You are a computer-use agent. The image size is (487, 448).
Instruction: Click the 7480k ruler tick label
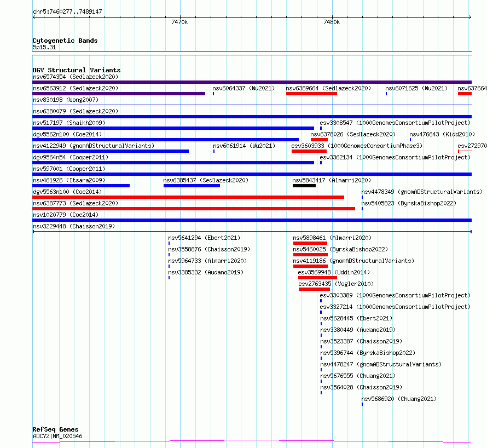click(332, 22)
